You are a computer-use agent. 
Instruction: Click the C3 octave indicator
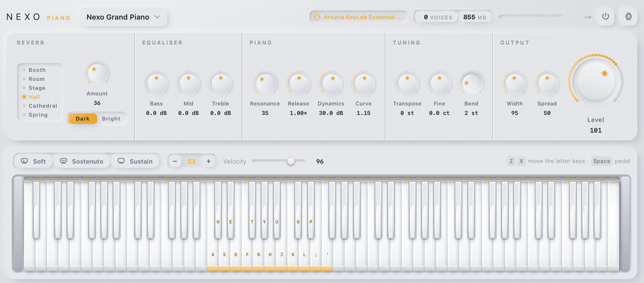click(192, 162)
